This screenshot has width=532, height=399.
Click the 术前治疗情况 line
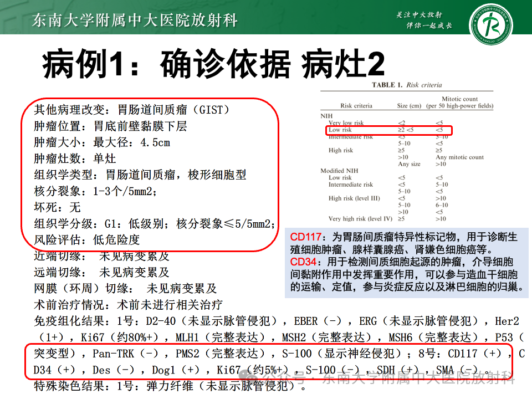(128, 305)
